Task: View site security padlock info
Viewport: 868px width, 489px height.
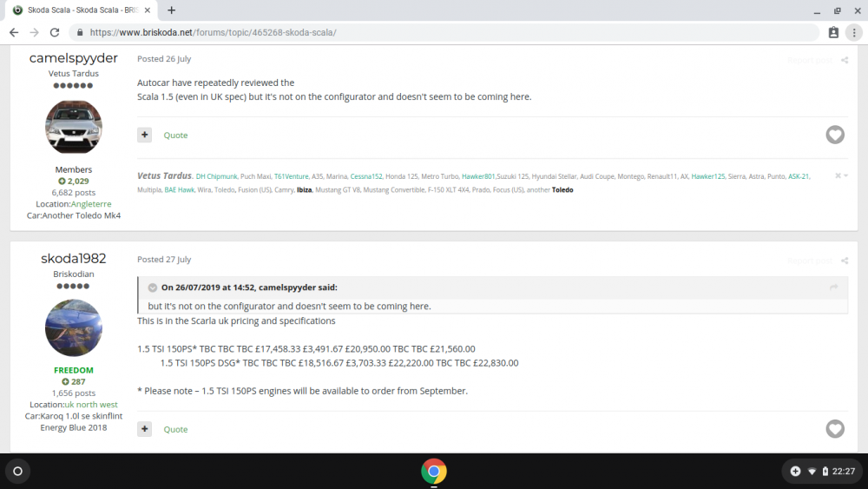Action: [x=80, y=33]
